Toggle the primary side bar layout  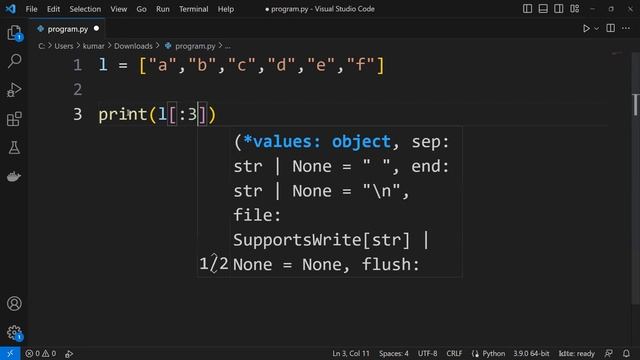[527, 9]
